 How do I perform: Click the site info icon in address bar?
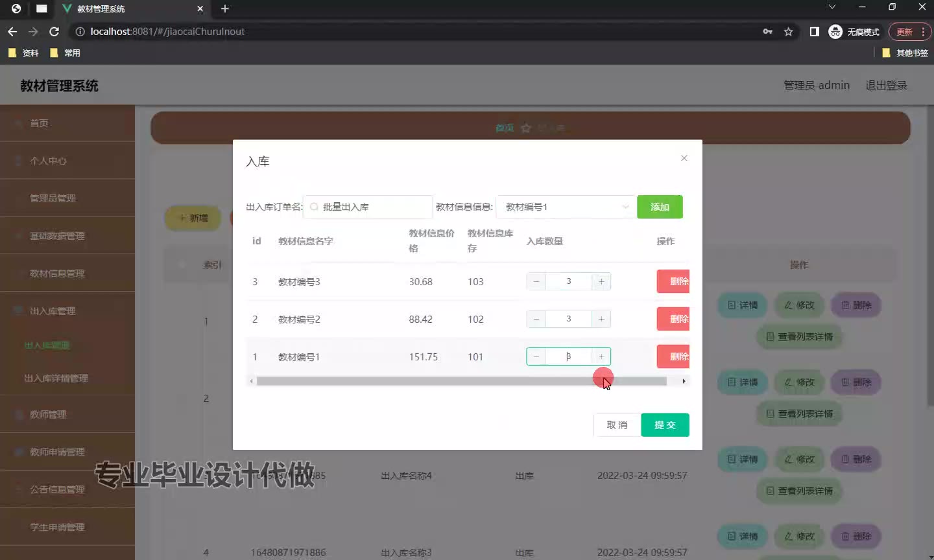tap(80, 31)
